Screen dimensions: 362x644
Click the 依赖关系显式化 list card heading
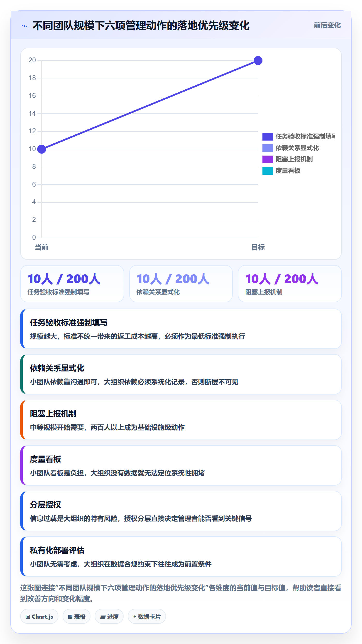(x=57, y=368)
